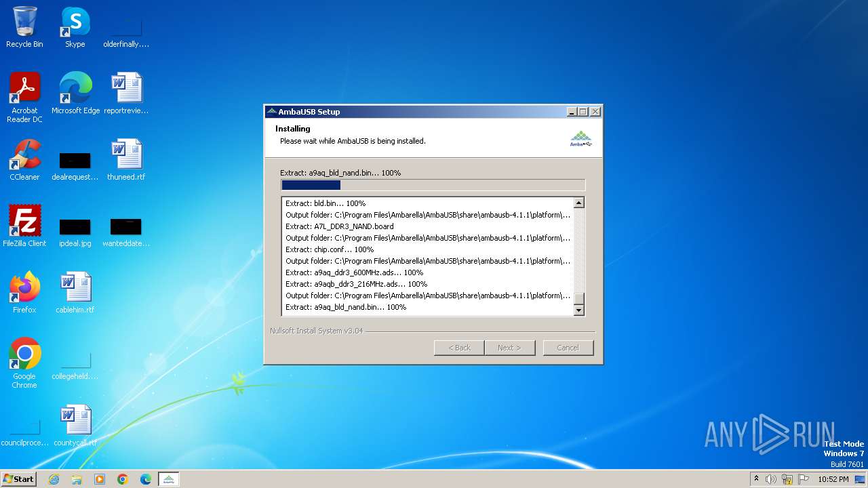Click the network tray icon
Viewport: 868px width, 488px height.
(x=787, y=479)
